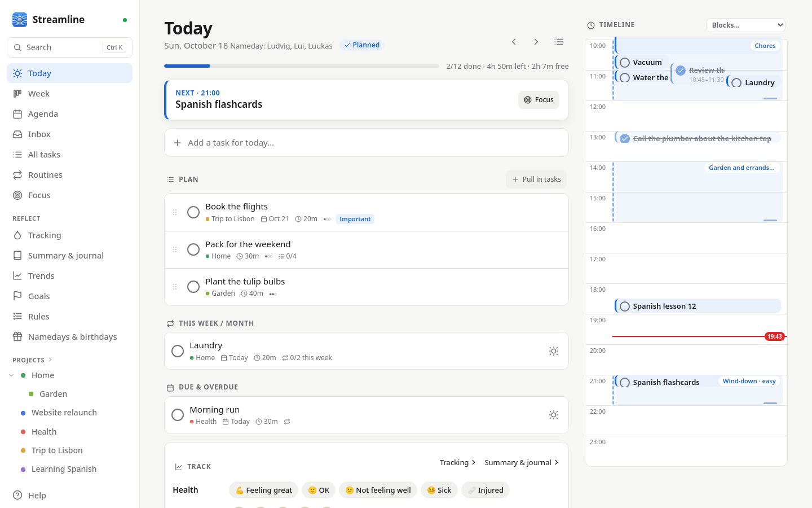Complete the Laundry task in This Week
Screen dimensions: 812x508
pyautogui.click(x=178, y=351)
